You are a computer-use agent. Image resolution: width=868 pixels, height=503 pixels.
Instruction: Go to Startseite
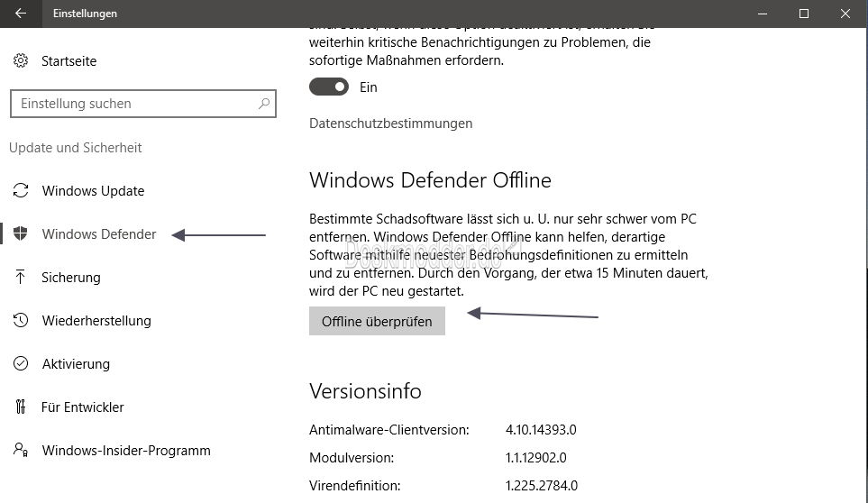(x=69, y=61)
